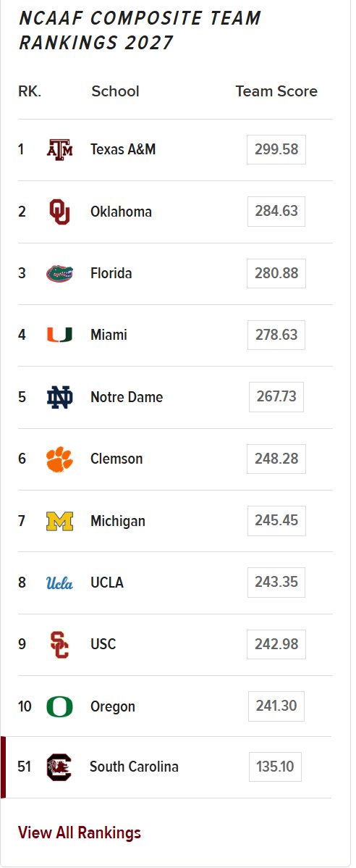Select the 135.10 South Carolina score
Screen dimensions: 356x868
pos(275,767)
